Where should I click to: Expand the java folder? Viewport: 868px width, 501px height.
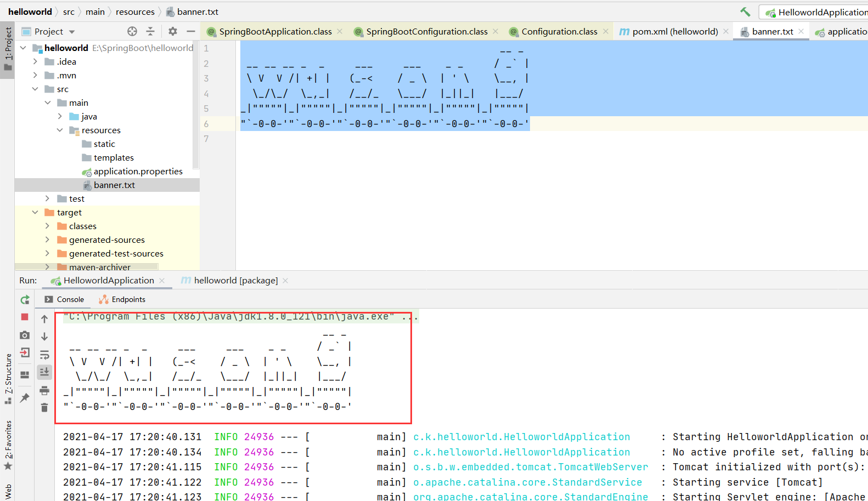tap(60, 116)
